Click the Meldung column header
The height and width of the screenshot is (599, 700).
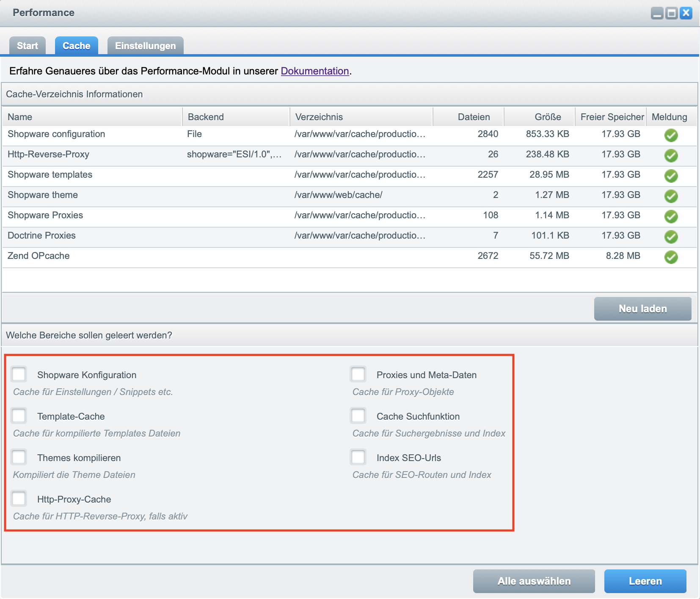click(671, 117)
